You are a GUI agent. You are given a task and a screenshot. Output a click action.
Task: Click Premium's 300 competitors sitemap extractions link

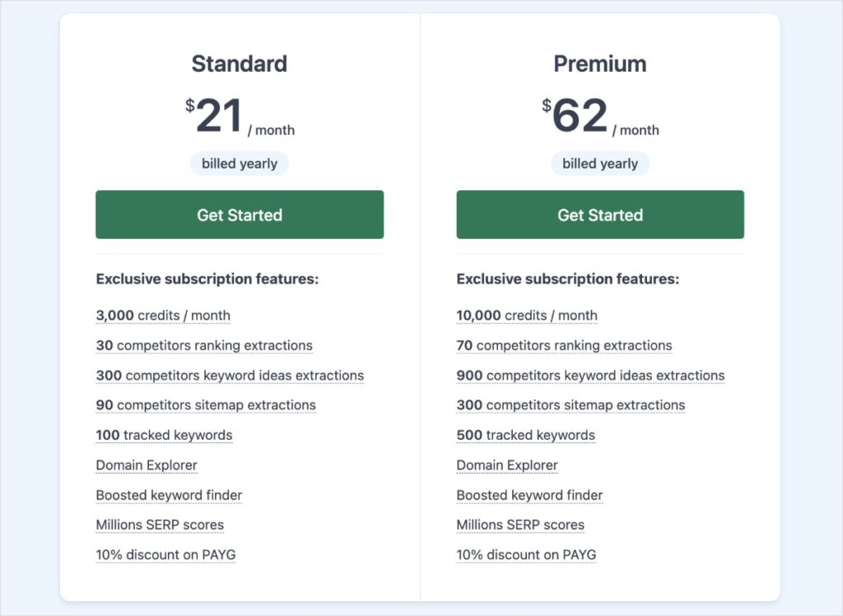pos(570,405)
